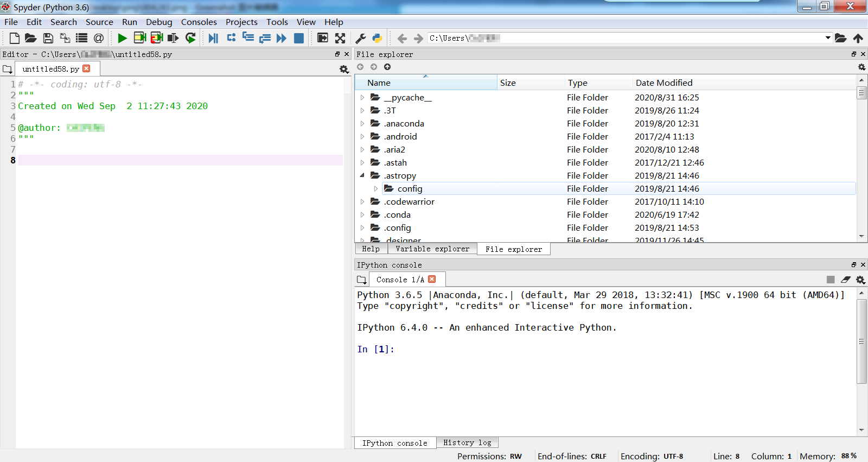Image resolution: width=868 pixels, height=462 pixels.
Task: Clear console with eraser icon
Action: (846, 280)
